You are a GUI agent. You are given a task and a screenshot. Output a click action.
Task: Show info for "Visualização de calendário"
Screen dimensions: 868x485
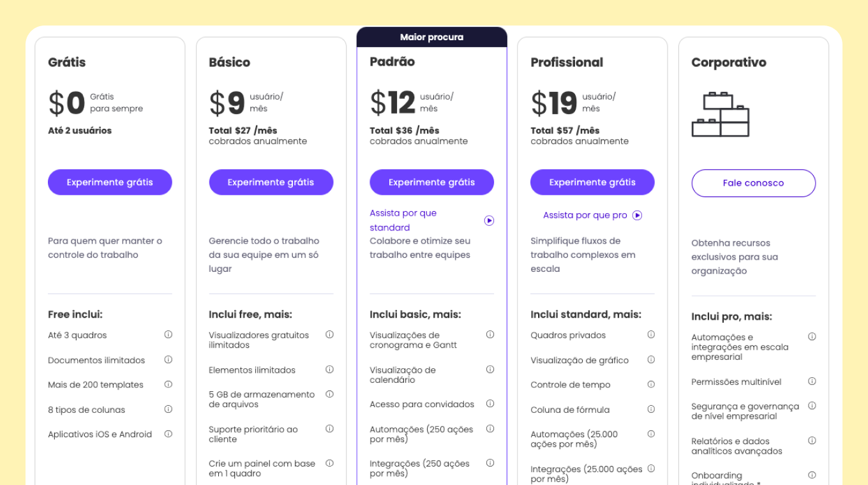pos(490,369)
